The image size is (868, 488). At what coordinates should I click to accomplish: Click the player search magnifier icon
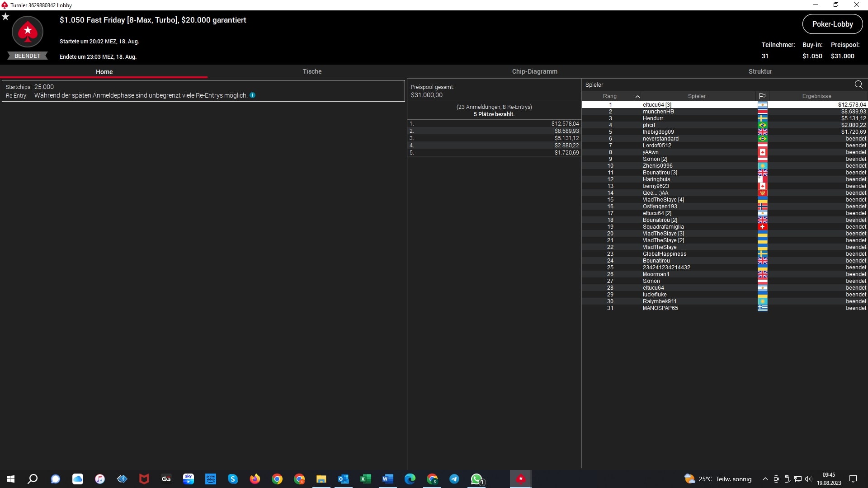coord(858,84)
